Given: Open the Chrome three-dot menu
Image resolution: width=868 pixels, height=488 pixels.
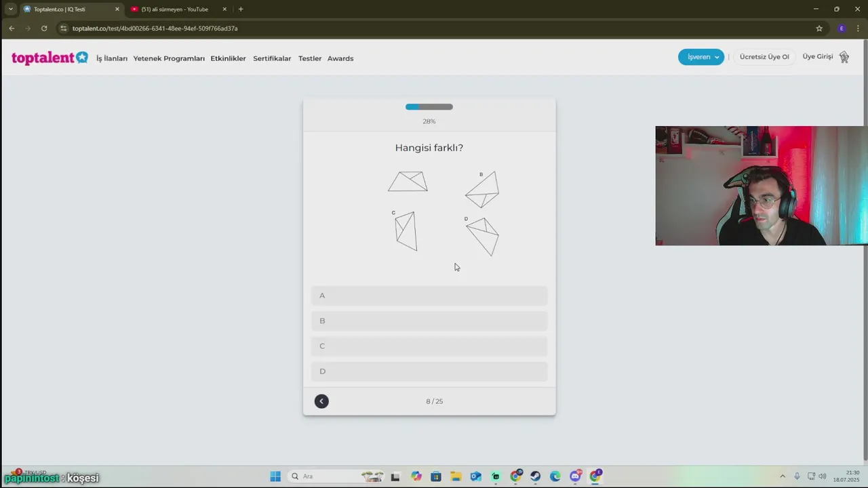Looking at the screenshot, I should click(858, 28).
